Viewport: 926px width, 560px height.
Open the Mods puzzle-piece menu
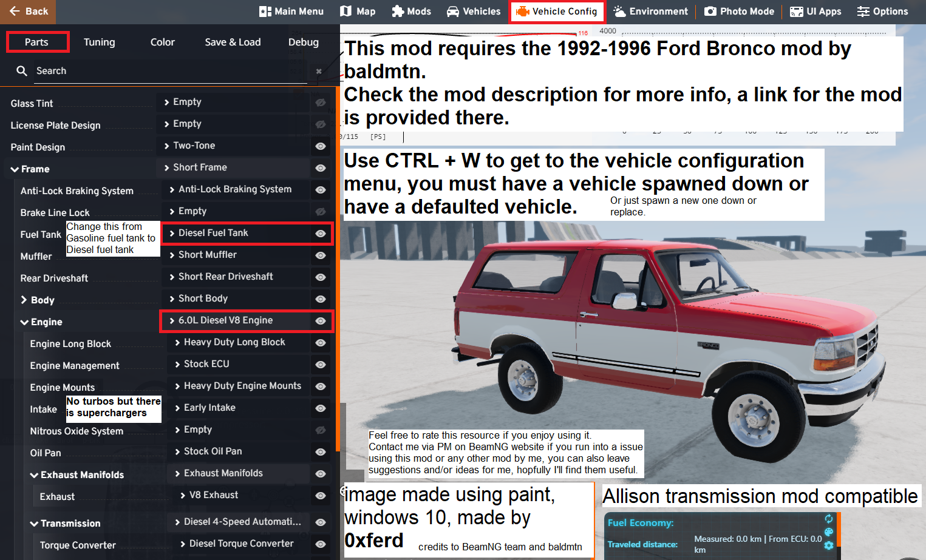(411, 12)
